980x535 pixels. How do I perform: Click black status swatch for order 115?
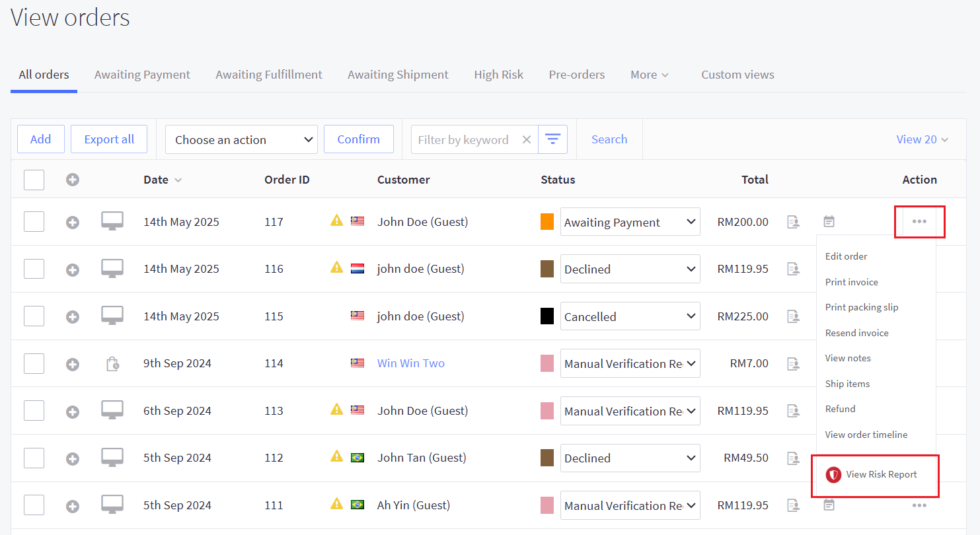click(547, 316)
